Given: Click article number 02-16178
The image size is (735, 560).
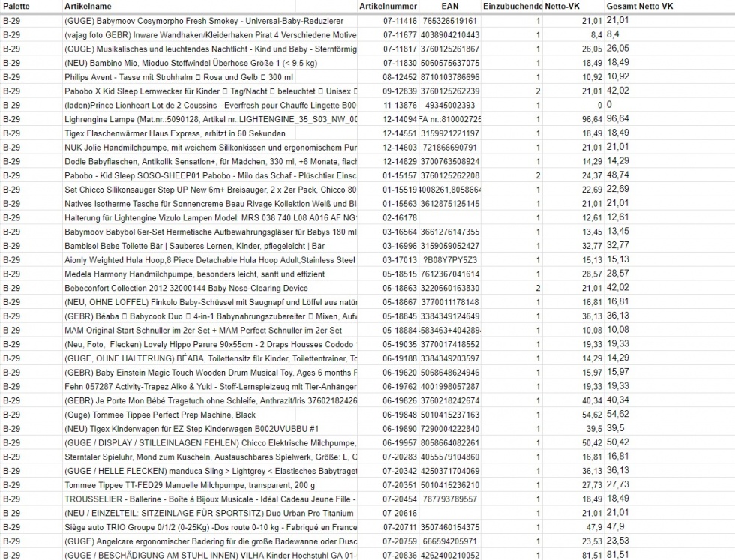Looking at the screenshot, I should point(400,218).
